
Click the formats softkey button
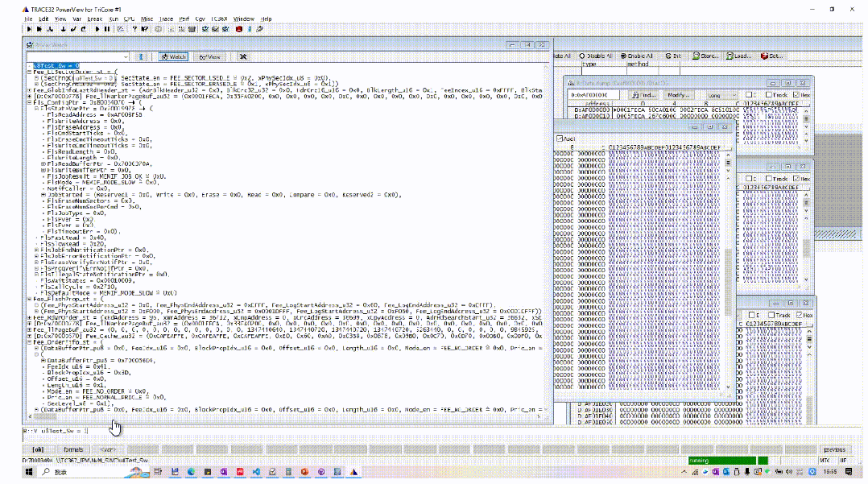73,449
